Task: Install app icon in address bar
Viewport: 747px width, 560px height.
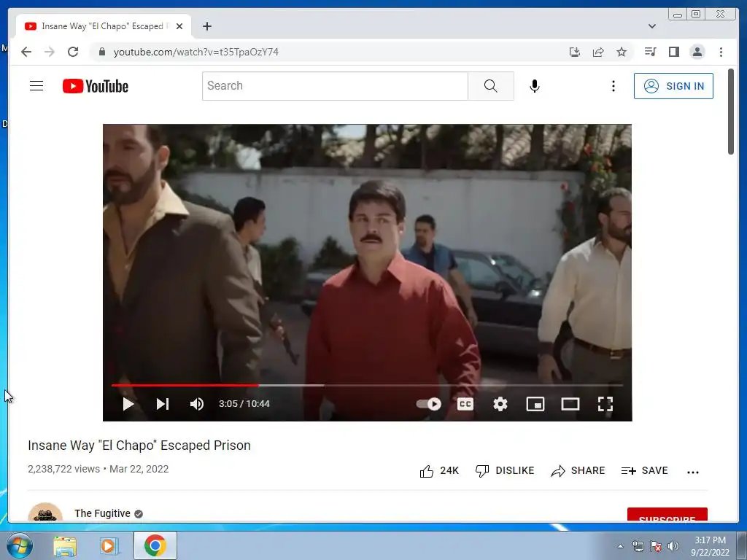Action: coord(575,52)
